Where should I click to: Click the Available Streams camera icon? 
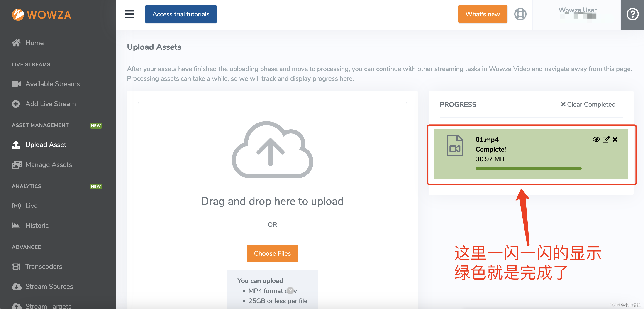tap(16, 84)
